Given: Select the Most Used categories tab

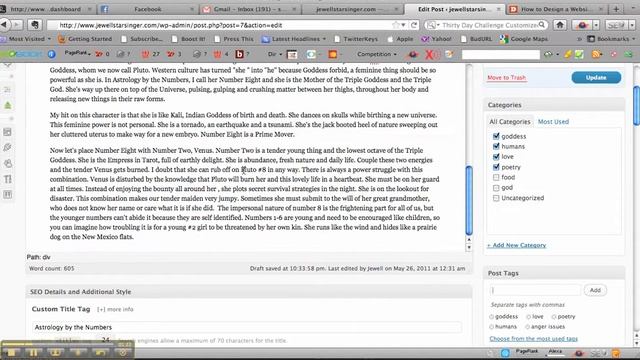Looking at the screenshot, I should click(553, 122).
